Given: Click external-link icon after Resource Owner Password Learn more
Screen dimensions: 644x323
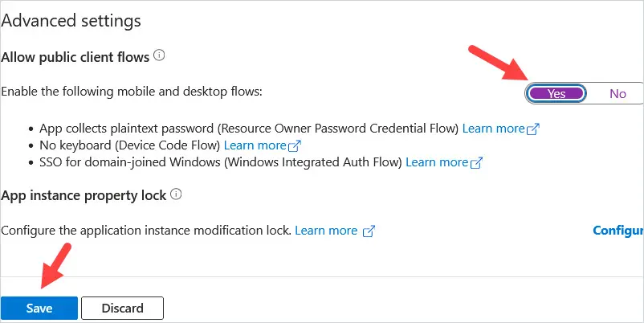Looking at the screenshot, I should click(533, 129).
